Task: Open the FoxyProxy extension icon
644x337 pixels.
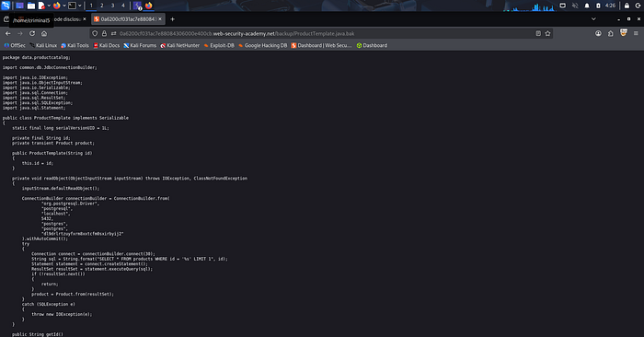Action: [x=623, y=33]
